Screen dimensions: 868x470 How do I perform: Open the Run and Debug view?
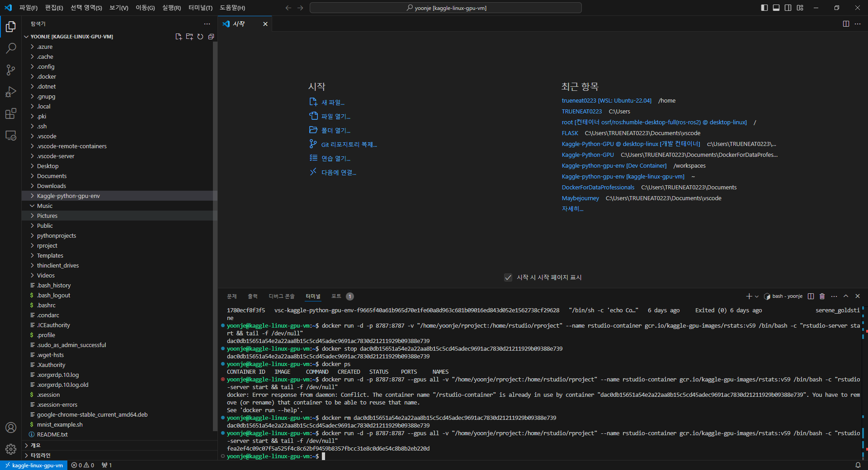[11, 92]
